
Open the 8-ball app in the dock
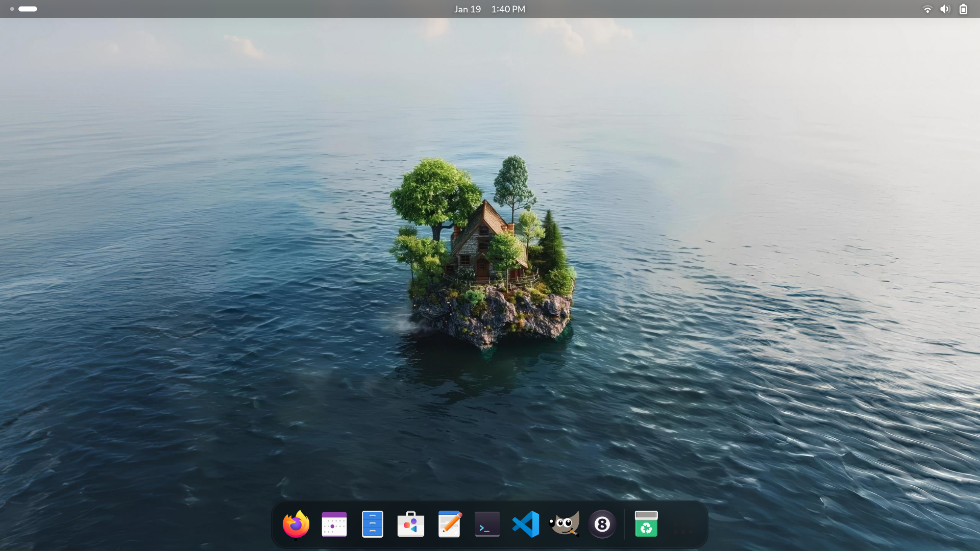click(602, 524)
